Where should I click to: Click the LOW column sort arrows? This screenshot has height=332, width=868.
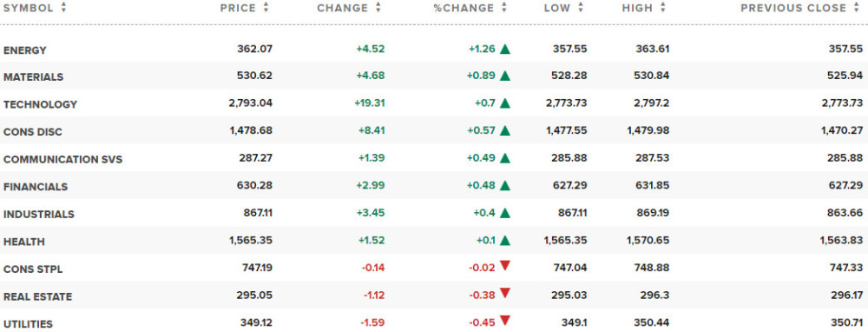pyautogui.click(x=581, y=8)
